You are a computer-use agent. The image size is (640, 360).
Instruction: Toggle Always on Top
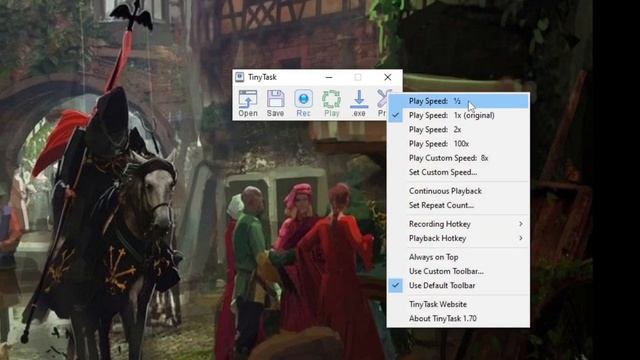[x=458, y=257]
